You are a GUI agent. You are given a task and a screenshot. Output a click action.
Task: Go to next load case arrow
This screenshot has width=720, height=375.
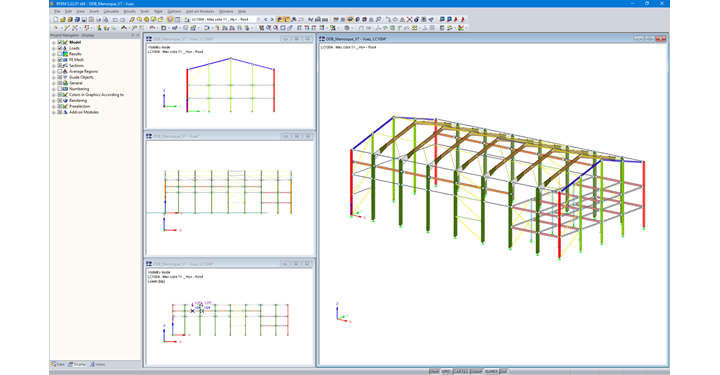[x=272, y=20]
